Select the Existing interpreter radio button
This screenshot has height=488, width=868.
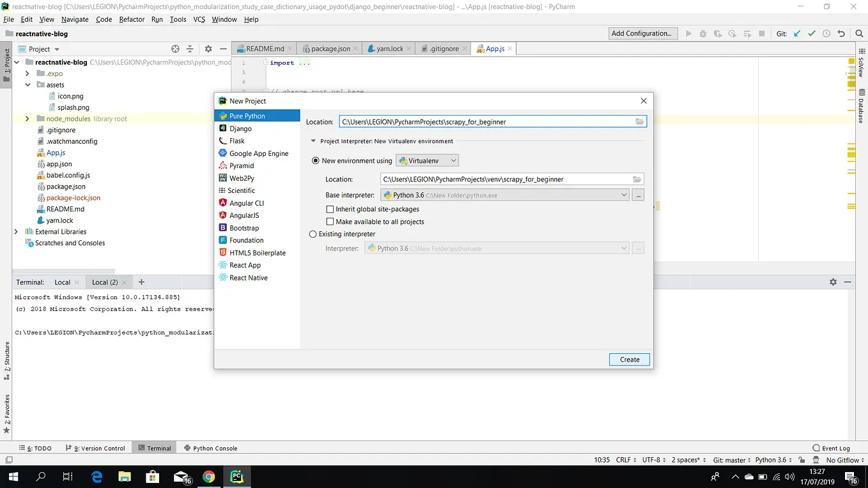313,234
